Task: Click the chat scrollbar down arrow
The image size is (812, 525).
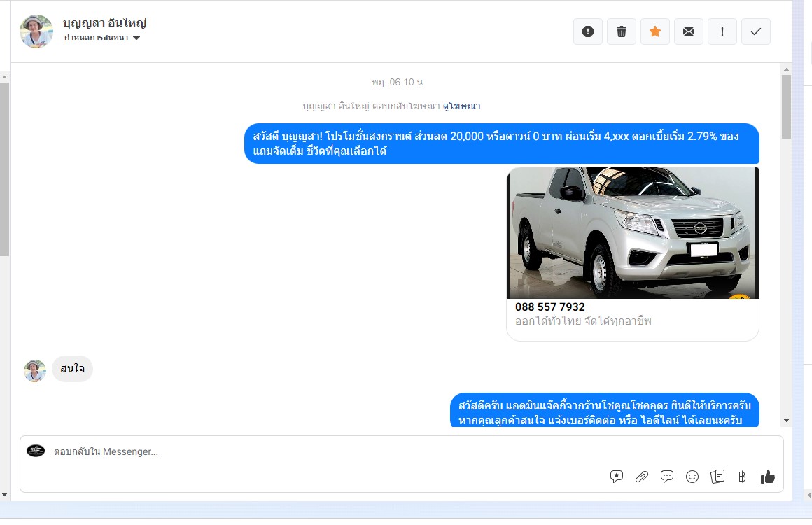Action: (786, 421)
